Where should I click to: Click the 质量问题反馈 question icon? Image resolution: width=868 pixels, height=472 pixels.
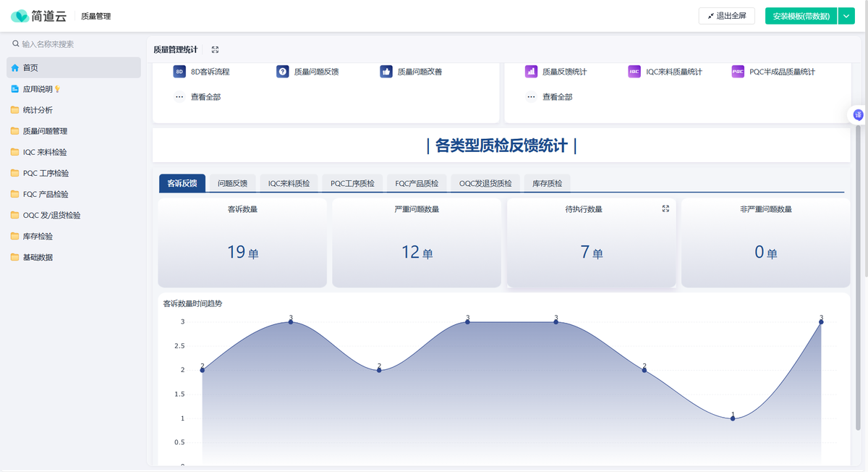tap(283, 72)
